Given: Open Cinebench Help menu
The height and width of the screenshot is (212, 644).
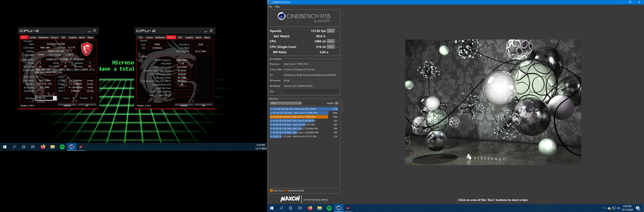Looking at the screenshot, I should 277,7.
